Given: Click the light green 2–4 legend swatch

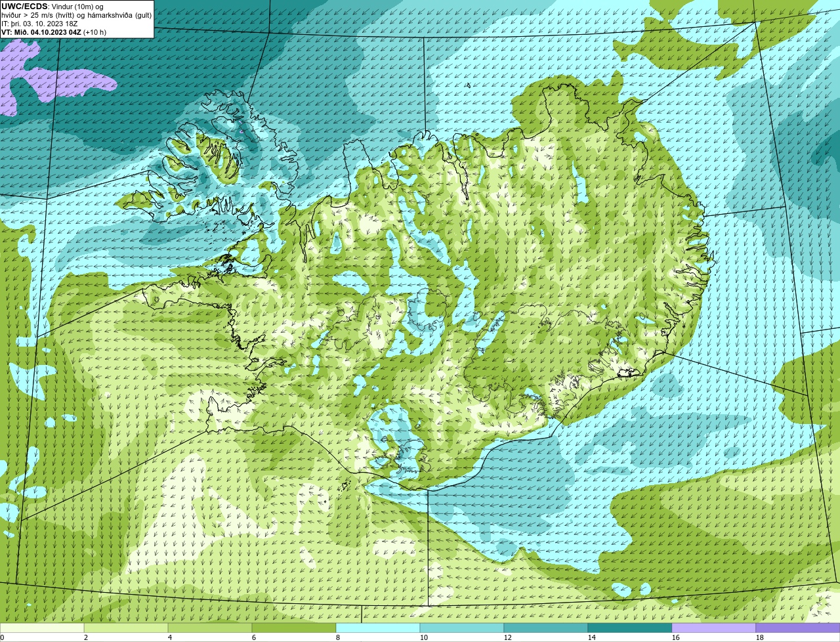Looking at the screenshot, I should 126,628.
